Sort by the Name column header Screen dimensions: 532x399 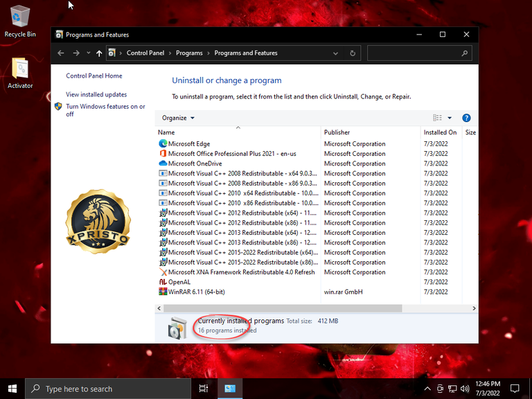(238, 132)
